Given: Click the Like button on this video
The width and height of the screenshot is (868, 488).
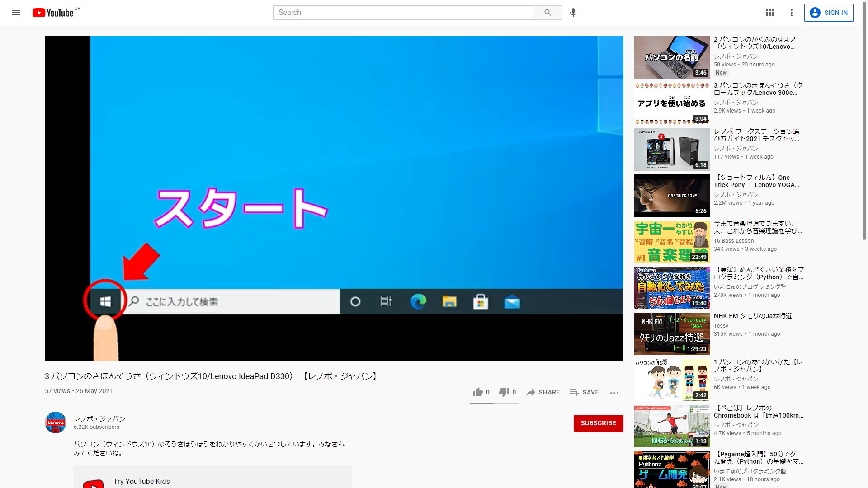Looking at the screenshot, I should (x=477, y=392).
